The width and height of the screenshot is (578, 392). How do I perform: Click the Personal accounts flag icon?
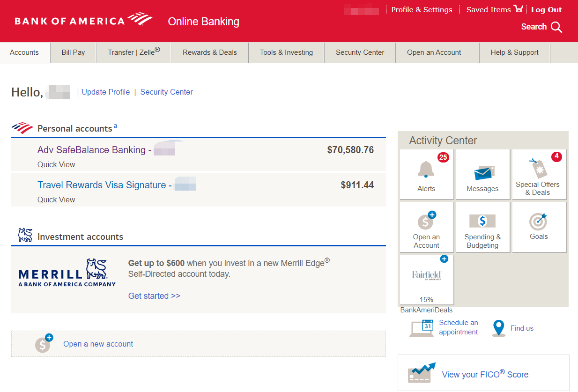point(22,128)
